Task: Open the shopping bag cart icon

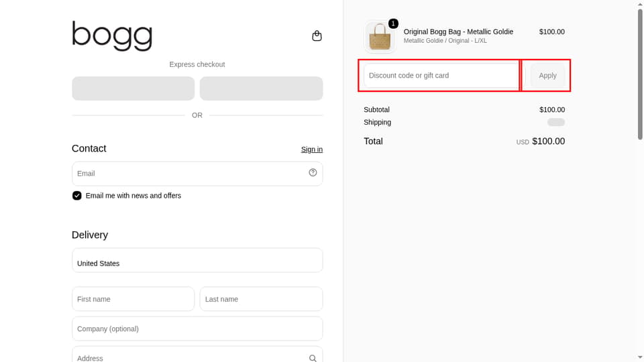Action: (317, 36)
